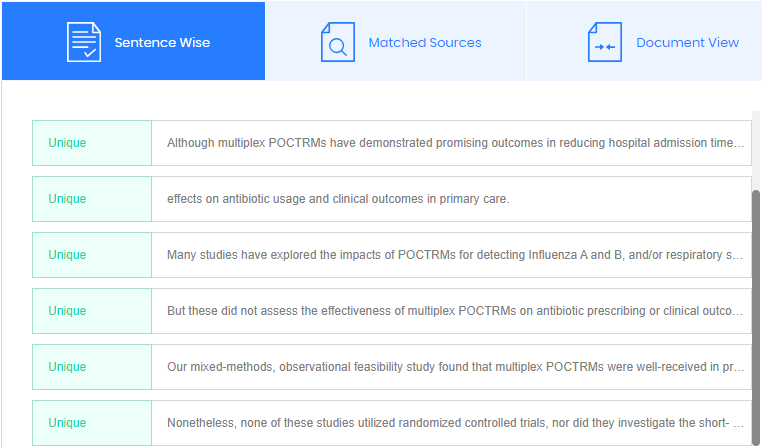This screenshot has width=762, height=448.
Task: Switch to the Document View tab
Action: point(687,43)
